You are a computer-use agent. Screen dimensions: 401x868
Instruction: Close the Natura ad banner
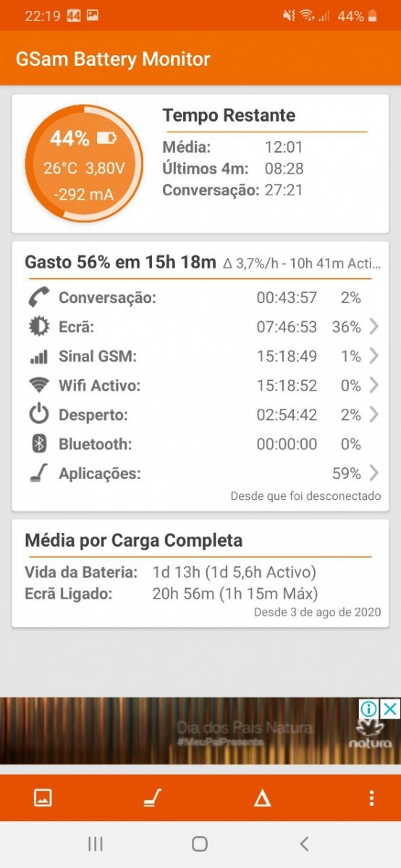[x=389, y=708]
